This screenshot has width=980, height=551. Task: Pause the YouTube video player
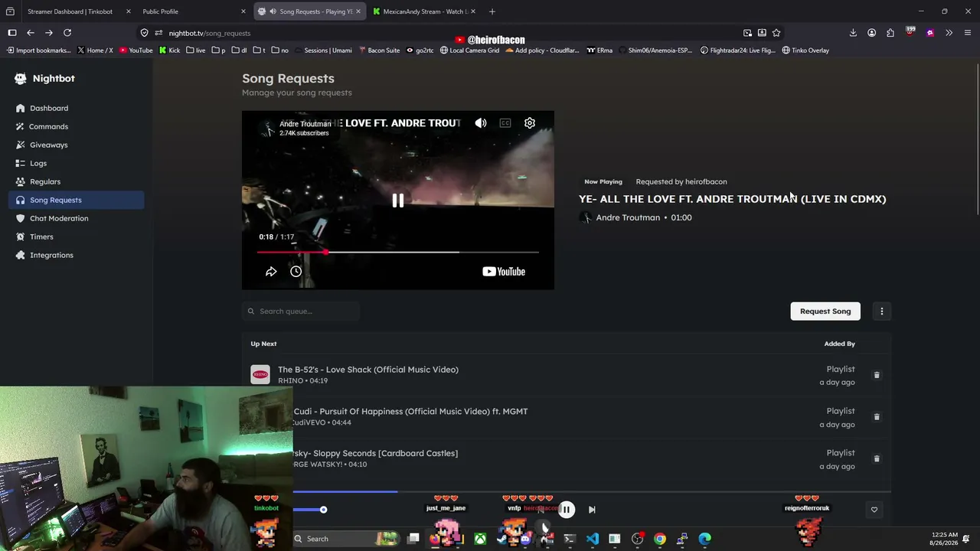click(x=398, y=201)
